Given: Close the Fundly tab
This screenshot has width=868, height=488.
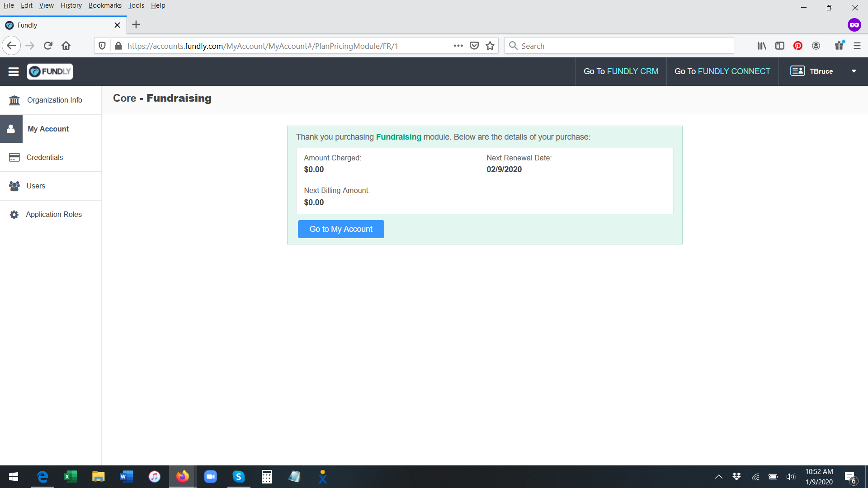Looking at the screenshot, I should [x=117, y=25].
